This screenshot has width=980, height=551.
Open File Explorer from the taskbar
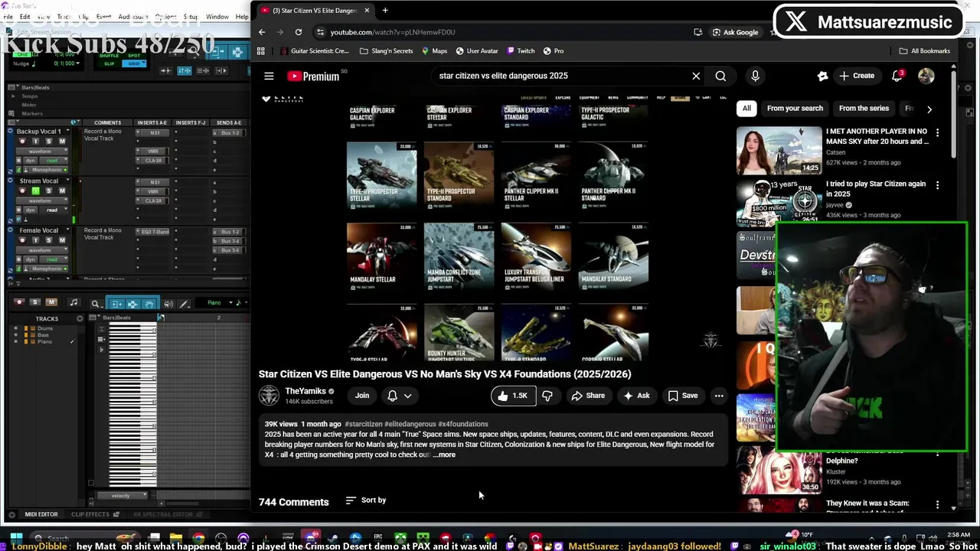tap(175, 539)
